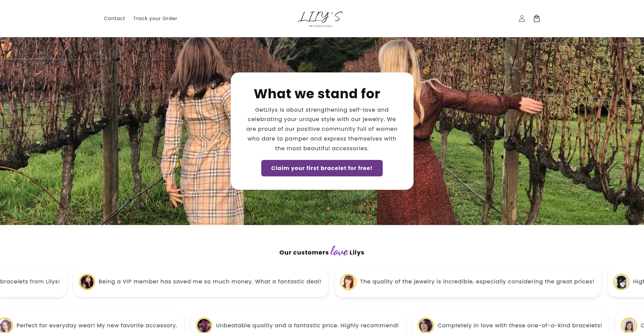Claim your first bracelet for free

click(322, 168)
